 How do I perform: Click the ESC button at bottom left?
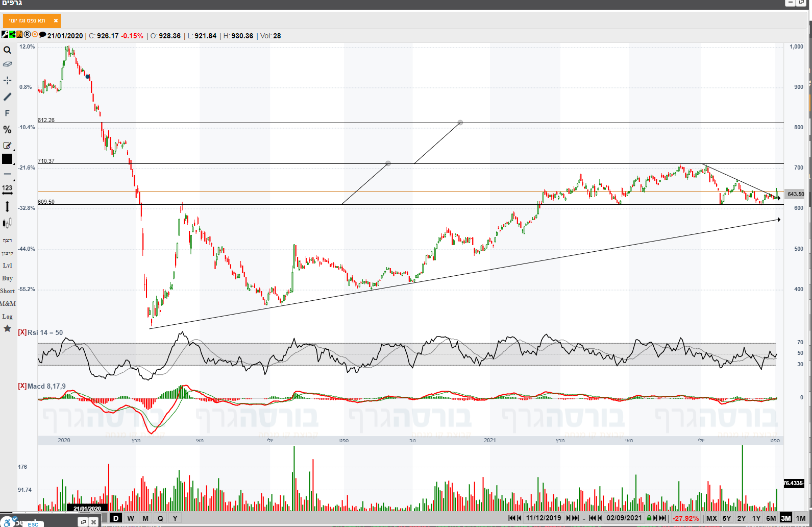point(33,524)
